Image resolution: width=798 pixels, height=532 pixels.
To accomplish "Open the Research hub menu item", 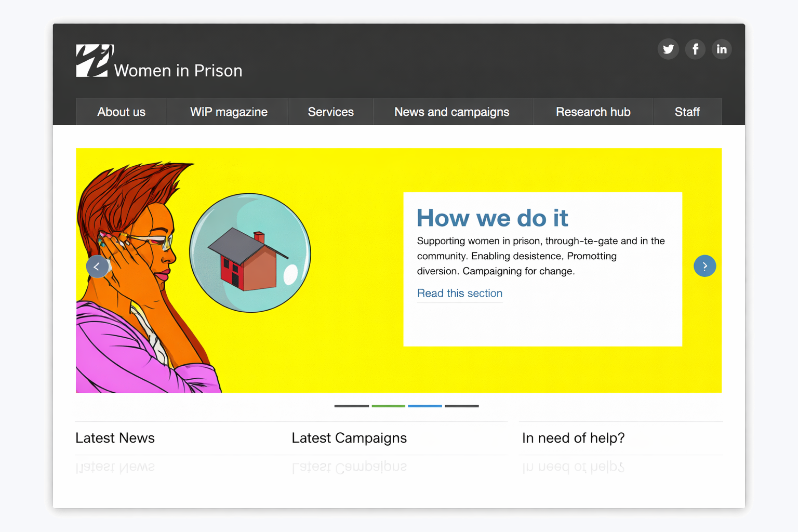I will tap(593, 112).
